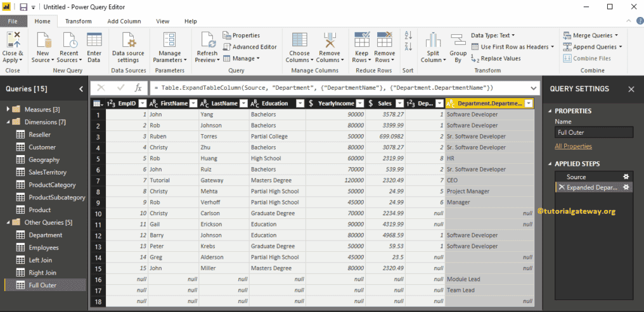Click the Manage Parameters icon
This screenshot has height=312, width=644.
(170, 40)
